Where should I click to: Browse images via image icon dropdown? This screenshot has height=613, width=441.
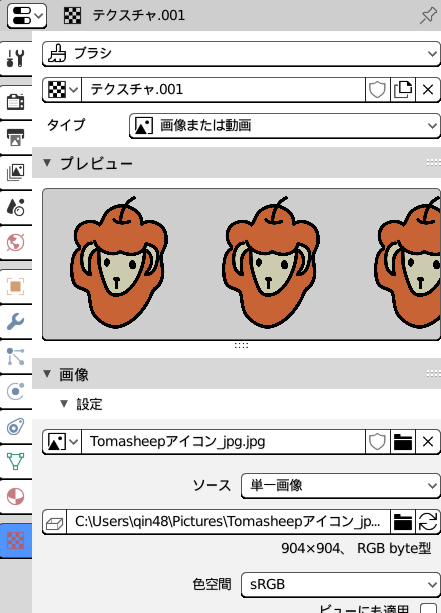coord(62,442)
